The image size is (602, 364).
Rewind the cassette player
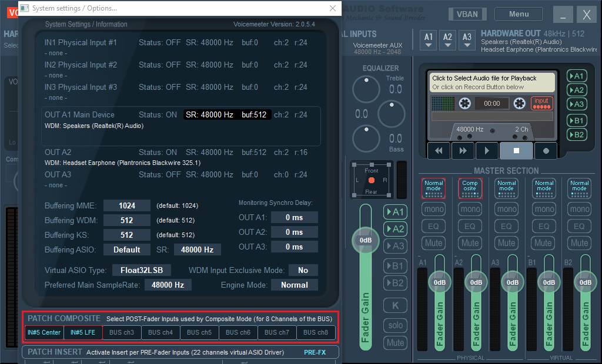(439, 151)
